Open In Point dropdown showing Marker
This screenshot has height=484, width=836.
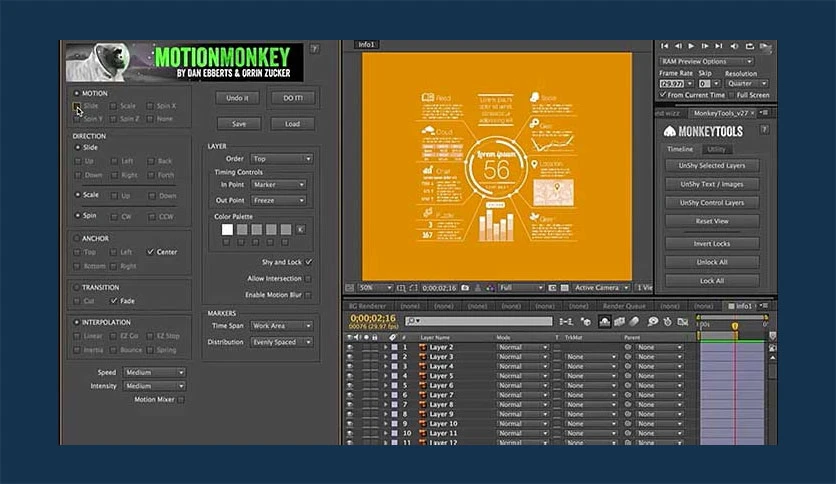(278, 184)
